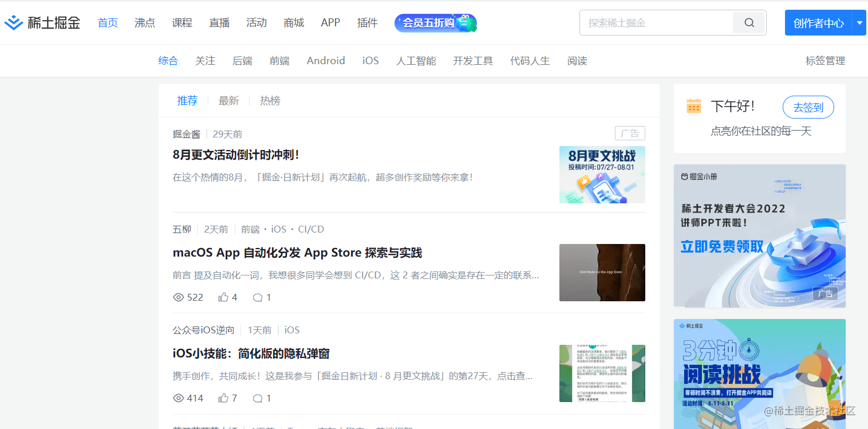Viewport: 868px width, 429px height.
Task: Click the 创作者中心 button
Action: pyautogui.click(x=819, y=23)
